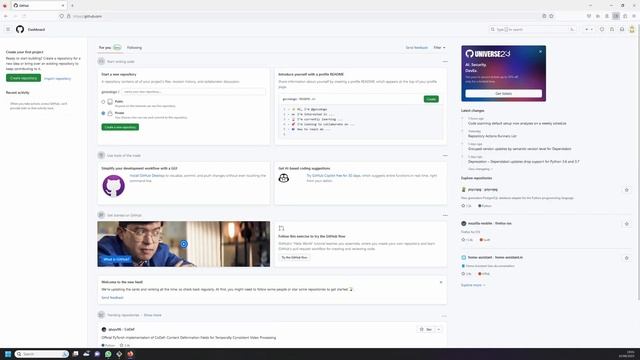Click the Import repository link
The image size is (640, 360).
coord(58,78)
